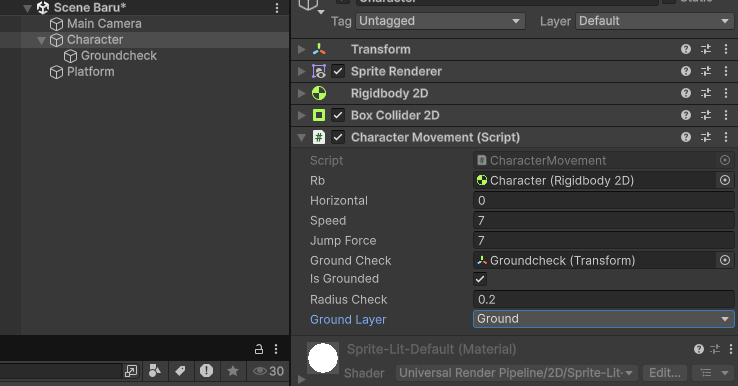Viewport: 738px width, 386px height.
Task: Click the Radius Check value field
Action: (x=603, y=300)
